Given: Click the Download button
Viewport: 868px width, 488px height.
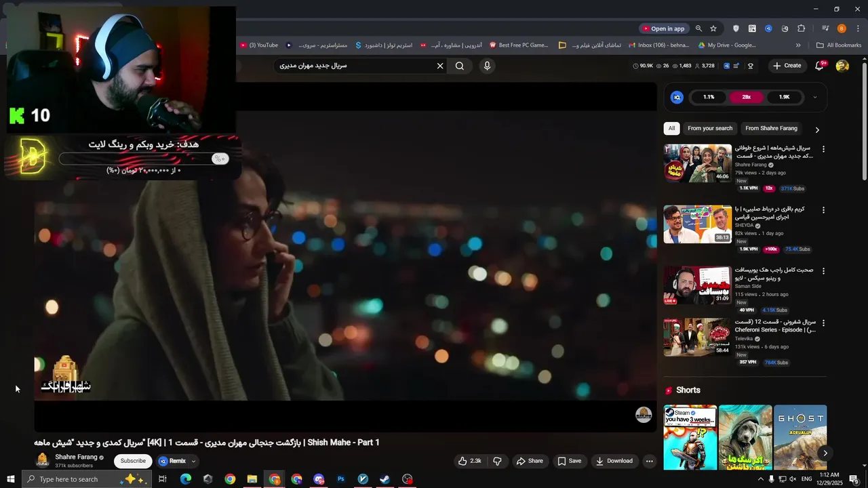Looking at the screenshot, I should [614, 461].
